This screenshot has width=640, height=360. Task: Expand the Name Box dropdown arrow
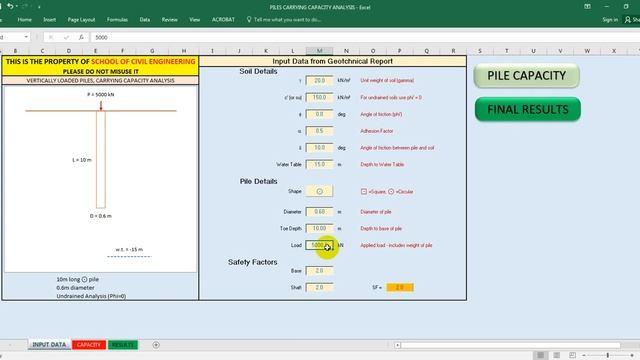(x=26, y=37)
